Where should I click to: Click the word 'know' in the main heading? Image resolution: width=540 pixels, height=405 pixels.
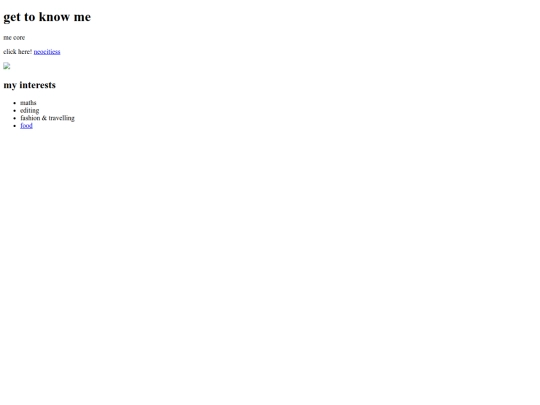[54, 17]
